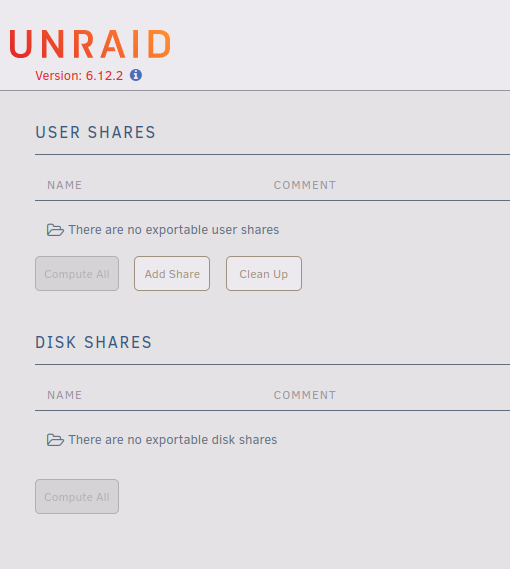510x569 pixels.
Task: Click Compute All under User Shares
Action: point(77,274)
